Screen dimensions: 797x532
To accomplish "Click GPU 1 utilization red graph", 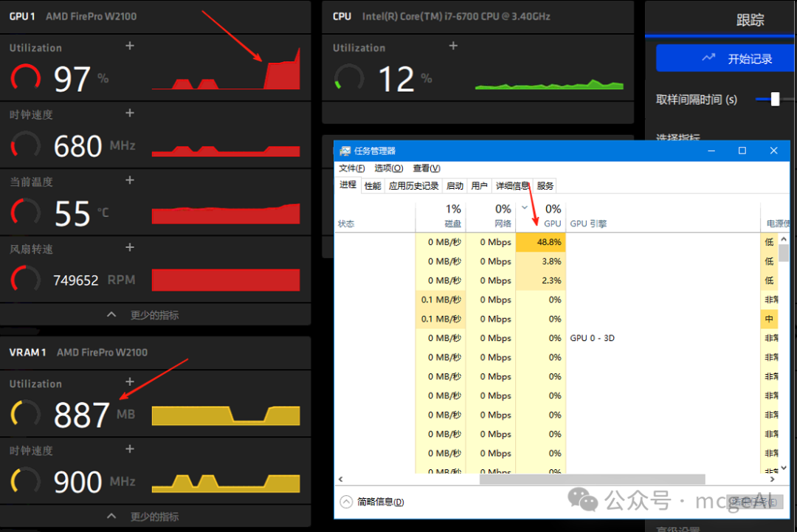I will (x=226, y=69).
